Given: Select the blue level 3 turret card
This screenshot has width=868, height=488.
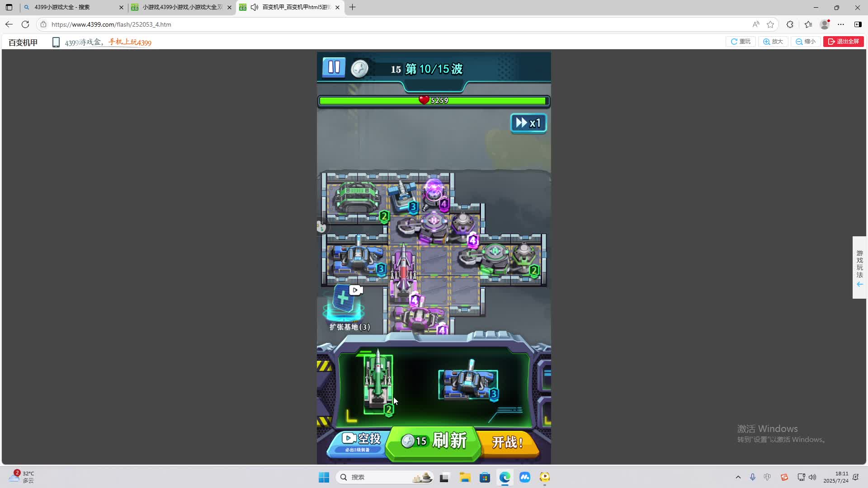Looking at the screenshot, I should [x=468, y=384].
